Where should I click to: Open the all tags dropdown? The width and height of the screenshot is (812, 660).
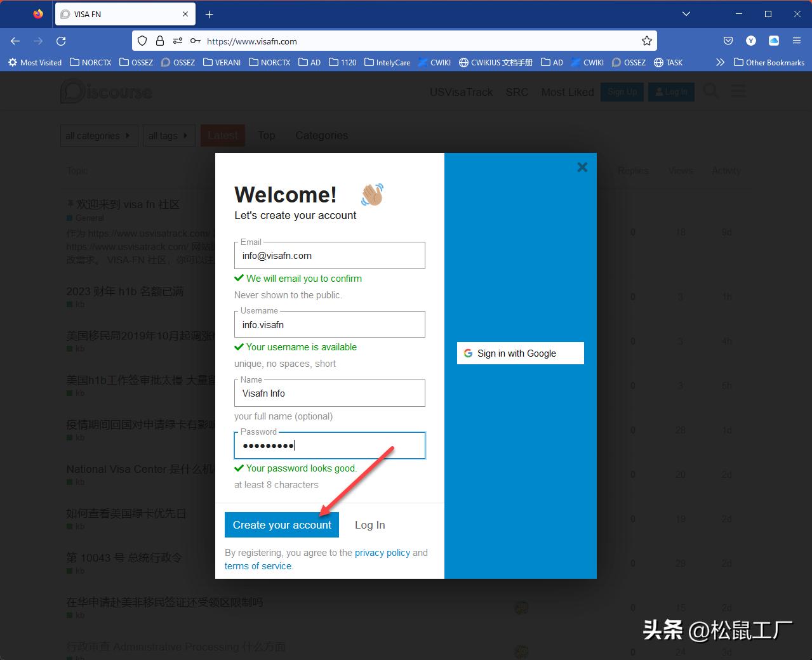(x=168, y=135)
